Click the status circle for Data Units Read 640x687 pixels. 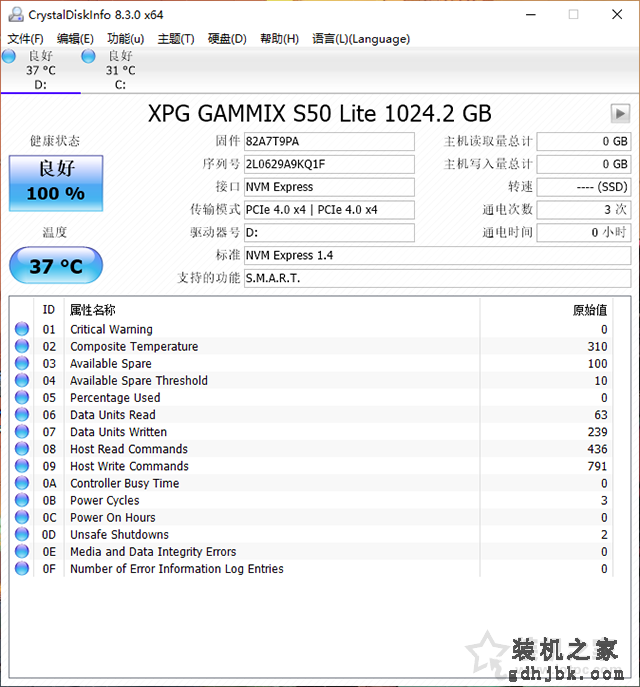pyautogui.click(x=22, y=414)
